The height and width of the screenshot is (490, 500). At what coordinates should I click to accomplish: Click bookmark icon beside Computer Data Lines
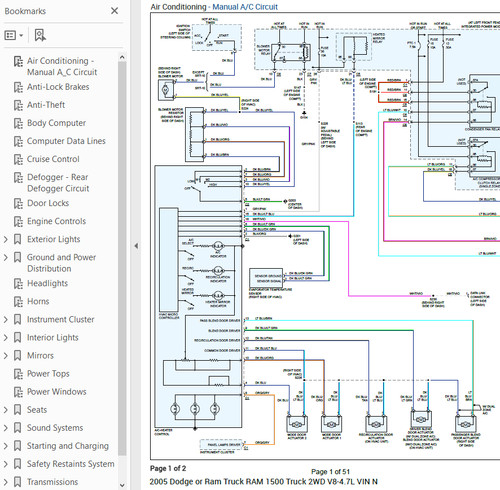point(18,141)
